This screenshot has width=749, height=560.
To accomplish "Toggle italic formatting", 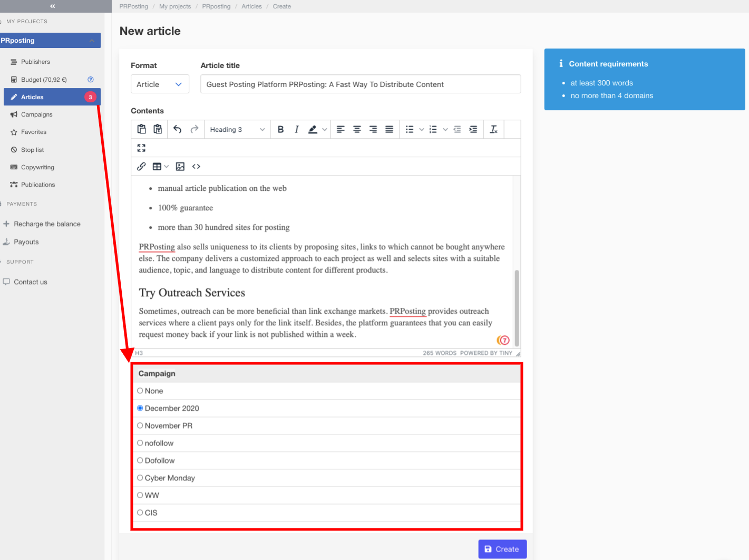I will click(297, 129).
